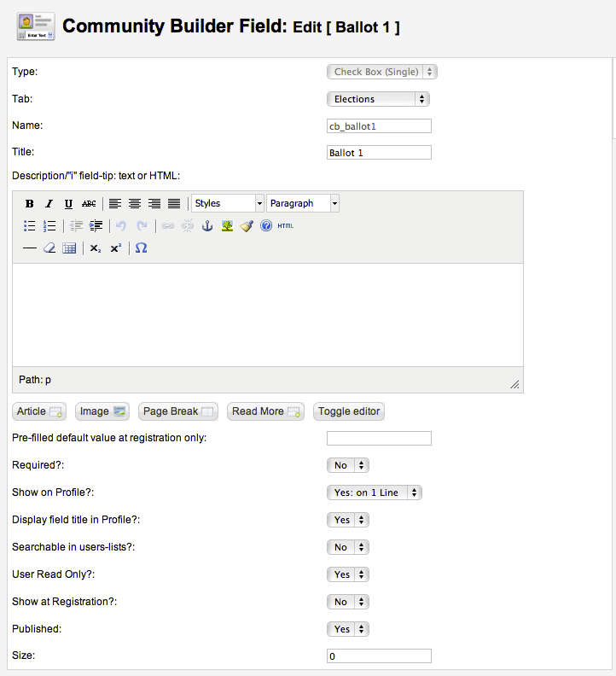616x676 pixels.
Task: Open the HTML source editor
Action: pos(285,226)
